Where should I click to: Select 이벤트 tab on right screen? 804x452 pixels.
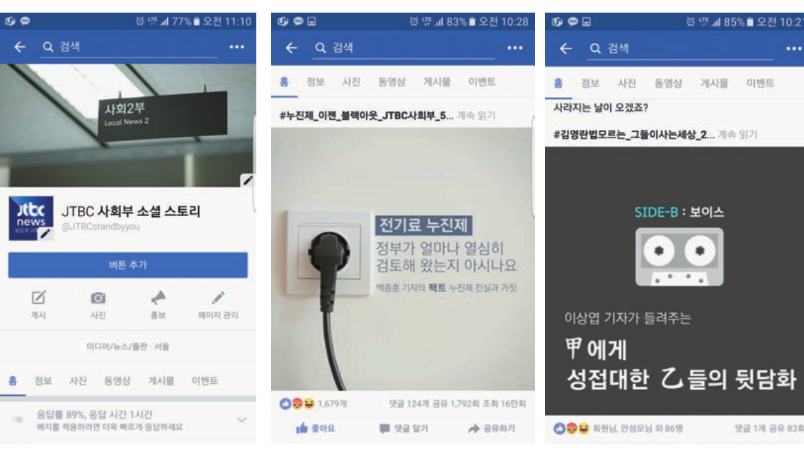click(760, 83)
